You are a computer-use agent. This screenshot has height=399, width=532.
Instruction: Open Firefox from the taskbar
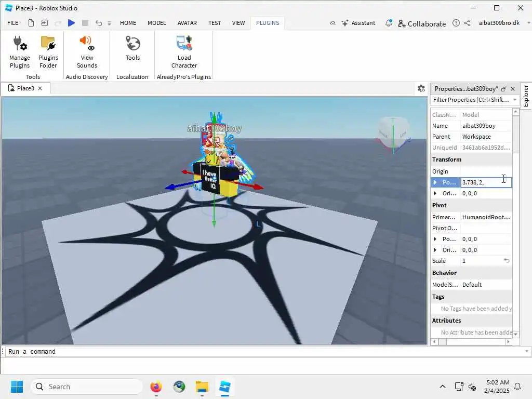tap(156, 387)
